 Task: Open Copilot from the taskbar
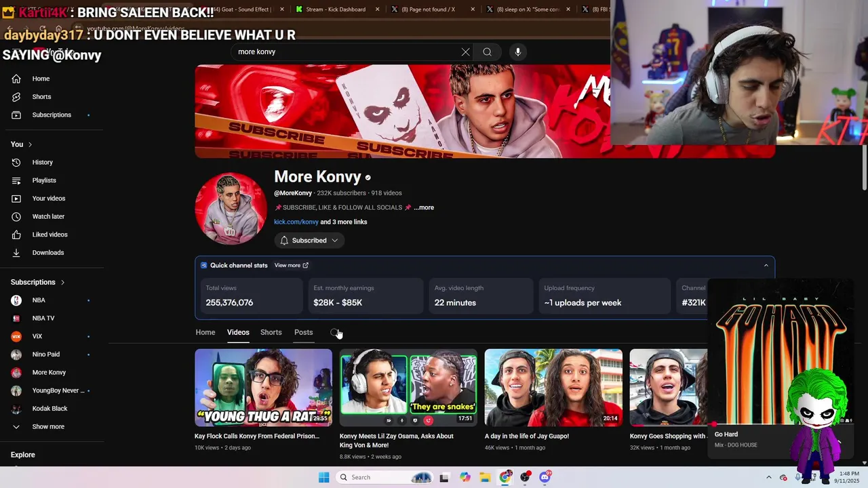tap(465, 477)
